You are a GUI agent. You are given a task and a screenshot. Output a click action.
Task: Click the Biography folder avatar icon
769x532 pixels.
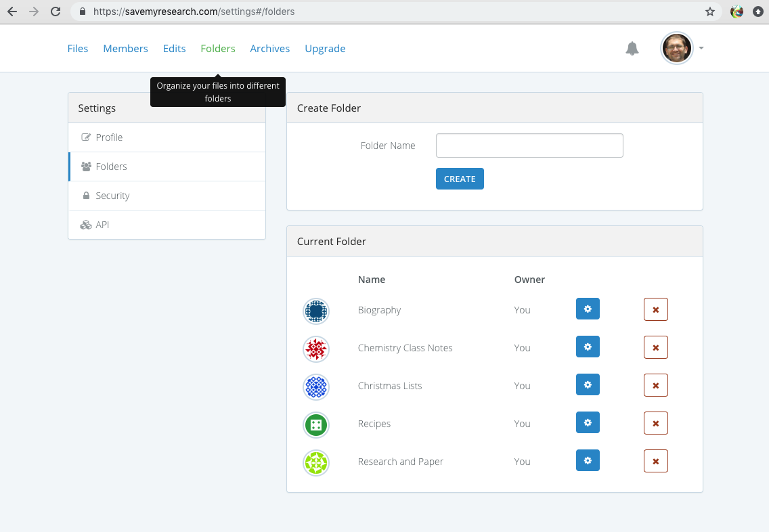tap(316, 311)
